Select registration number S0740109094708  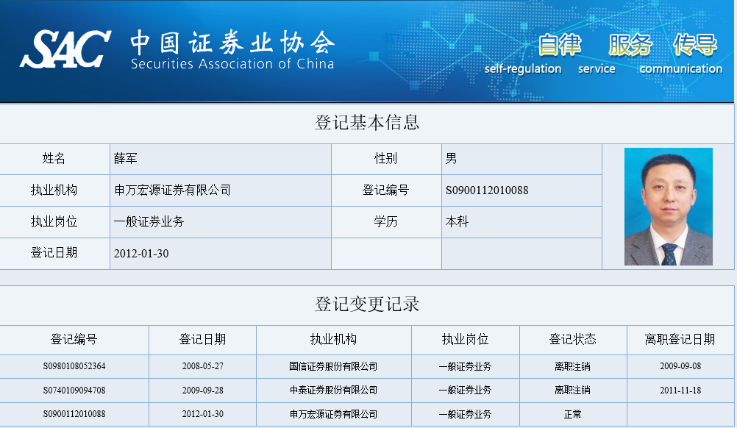coord(74,390)
